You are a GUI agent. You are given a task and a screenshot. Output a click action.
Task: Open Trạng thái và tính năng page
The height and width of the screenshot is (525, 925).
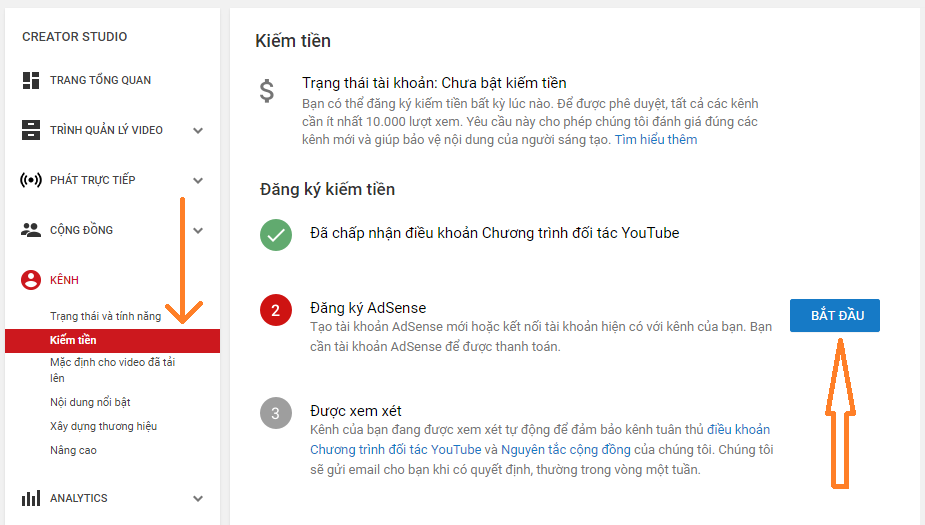pos(105,316)
